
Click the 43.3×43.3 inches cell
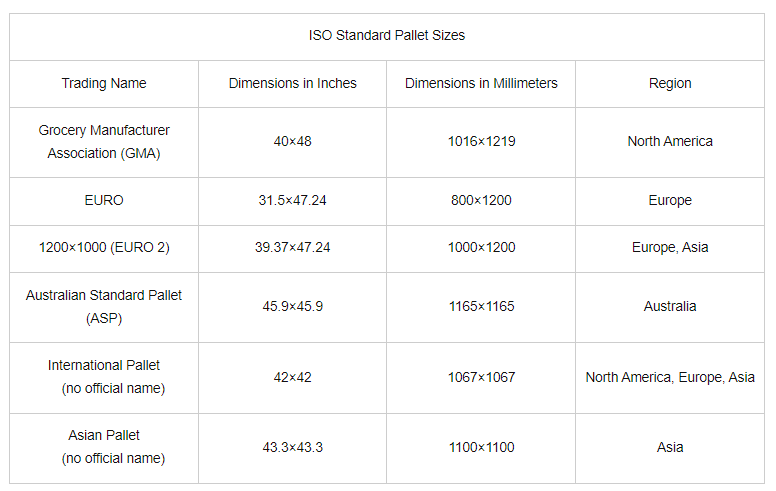(292, 447)
